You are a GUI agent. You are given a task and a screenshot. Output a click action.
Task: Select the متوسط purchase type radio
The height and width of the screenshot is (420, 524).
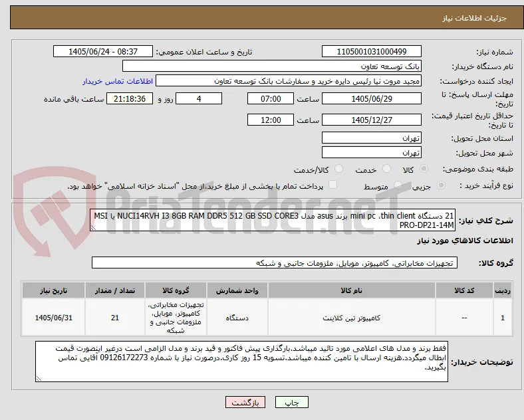398,185
